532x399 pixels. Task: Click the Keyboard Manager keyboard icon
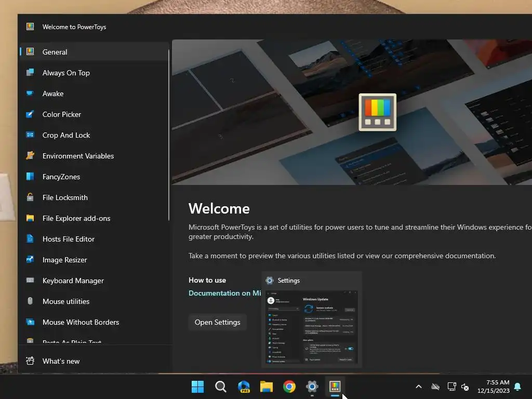[x=30, y=280]
